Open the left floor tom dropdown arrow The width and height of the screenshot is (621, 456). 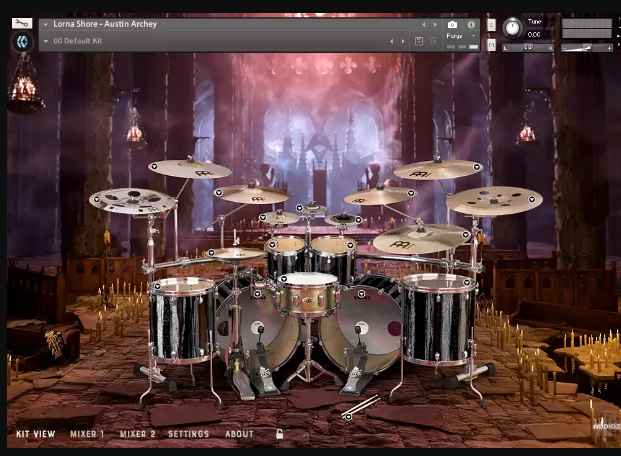point(158,286)
